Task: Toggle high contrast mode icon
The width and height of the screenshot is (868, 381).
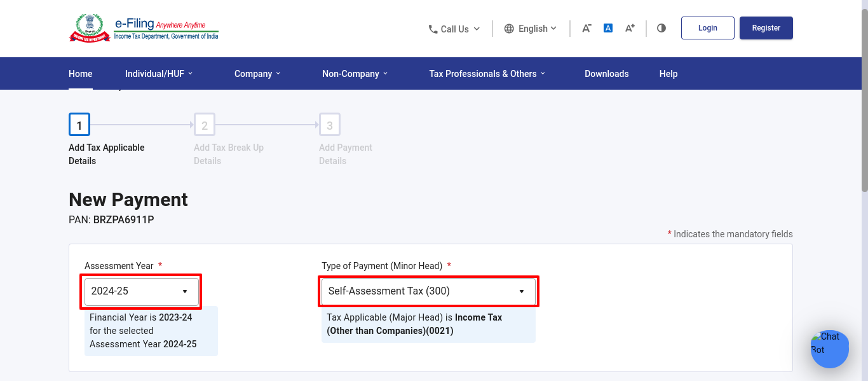Action: (661, 28)
